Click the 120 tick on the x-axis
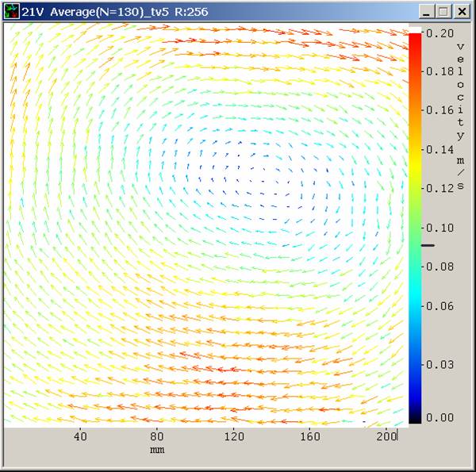The height and width of the screenshot is (472, 476). (234, 436)
